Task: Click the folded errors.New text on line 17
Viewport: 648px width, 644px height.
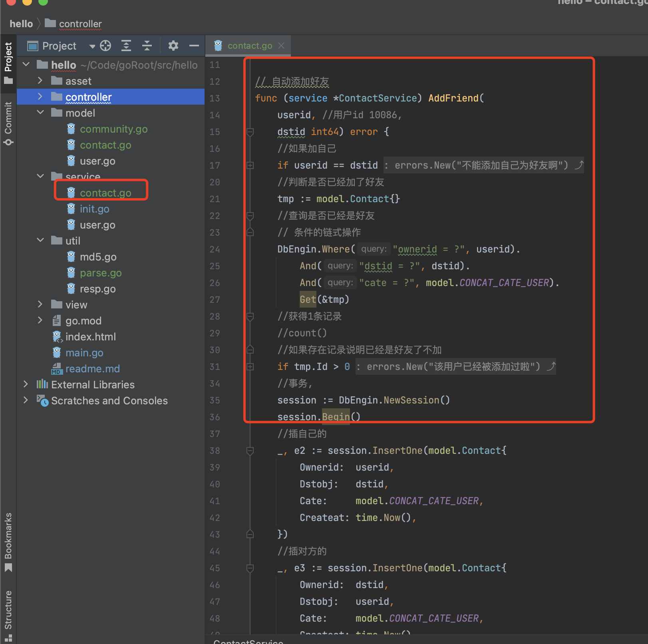Action: pos(483,165)
